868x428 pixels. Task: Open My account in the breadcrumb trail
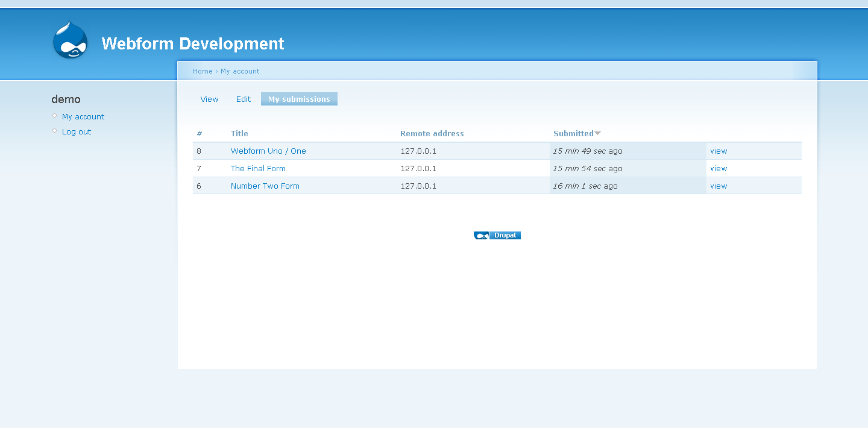(x=240, y=71)
